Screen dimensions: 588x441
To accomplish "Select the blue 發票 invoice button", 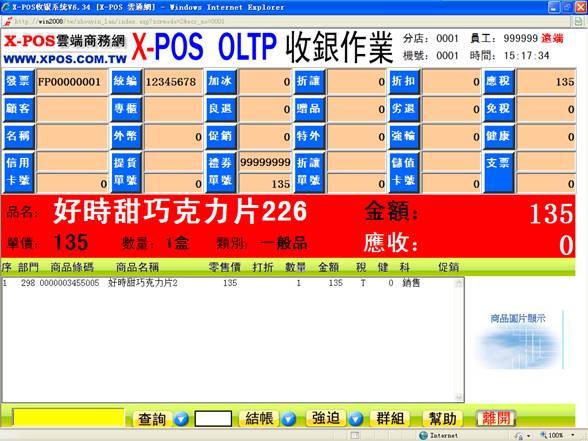I will click(x=19, y=81).
